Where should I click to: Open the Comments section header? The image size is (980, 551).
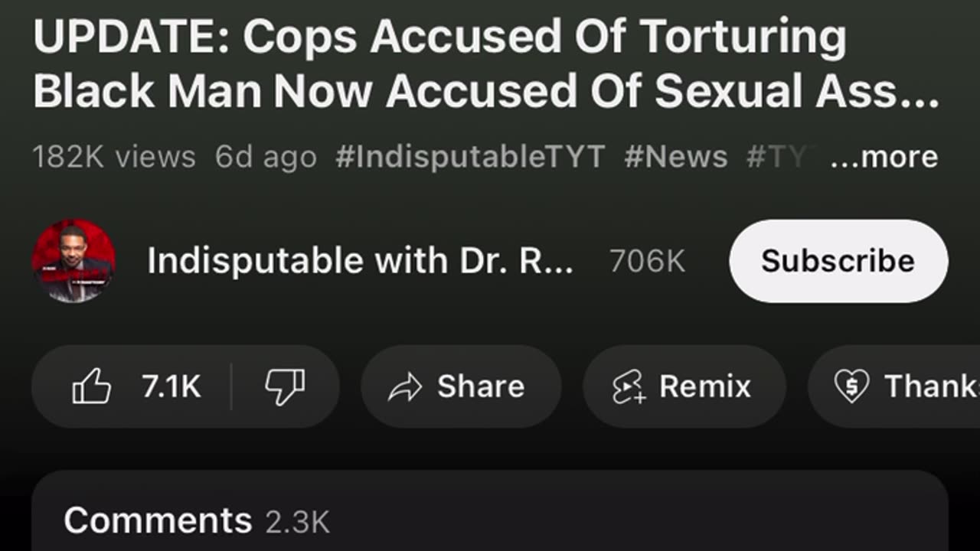tap(158, 521)
